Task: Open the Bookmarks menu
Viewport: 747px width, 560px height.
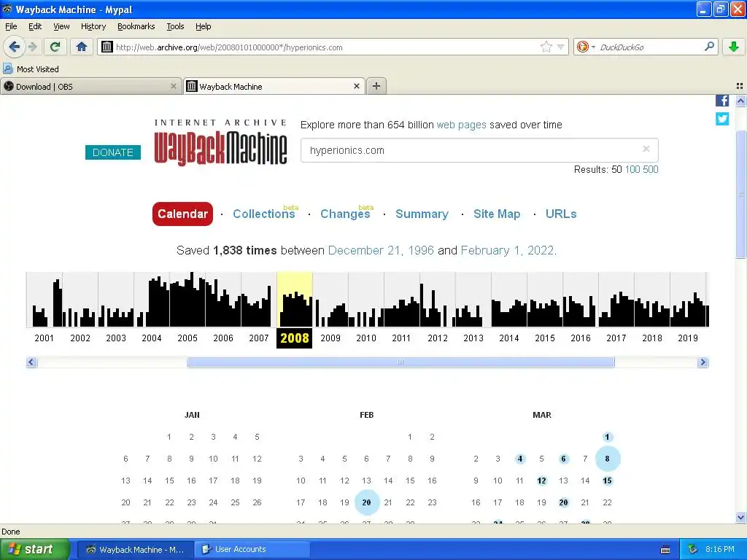Action: coord(136,26)
